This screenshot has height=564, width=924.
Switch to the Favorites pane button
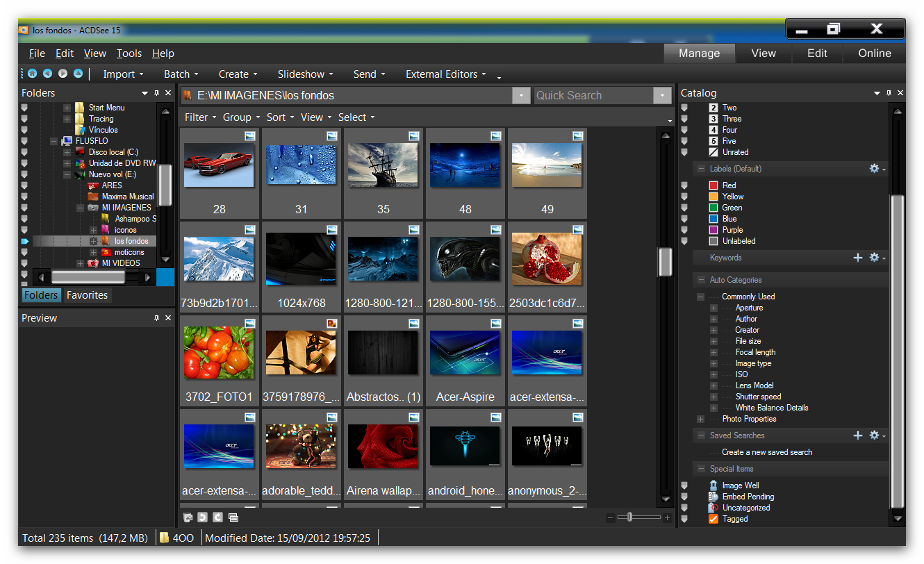coord(87,295)
